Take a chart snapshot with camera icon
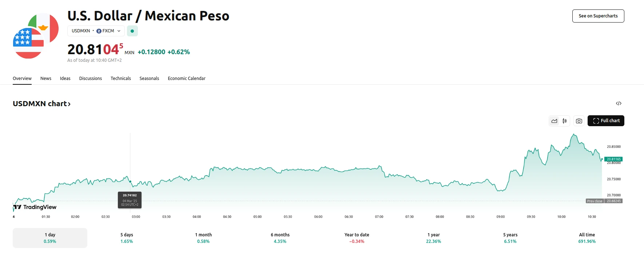The width and height of the screenshot is (644, 256). [579, 121]
